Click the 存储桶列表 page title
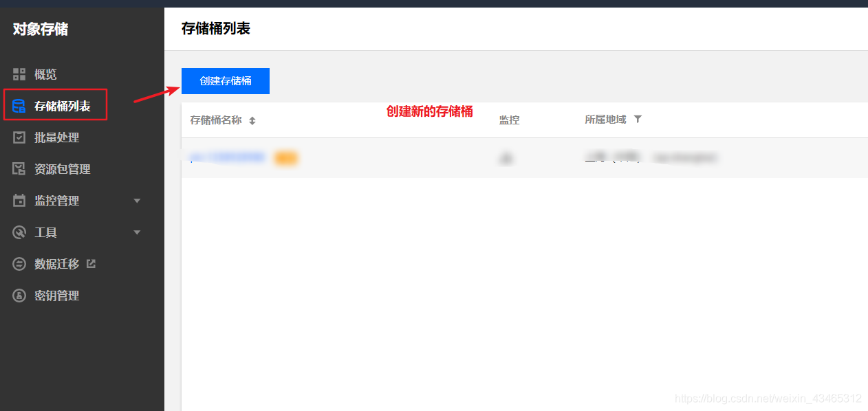Screen dimensions: 868x411 [215, 28]
